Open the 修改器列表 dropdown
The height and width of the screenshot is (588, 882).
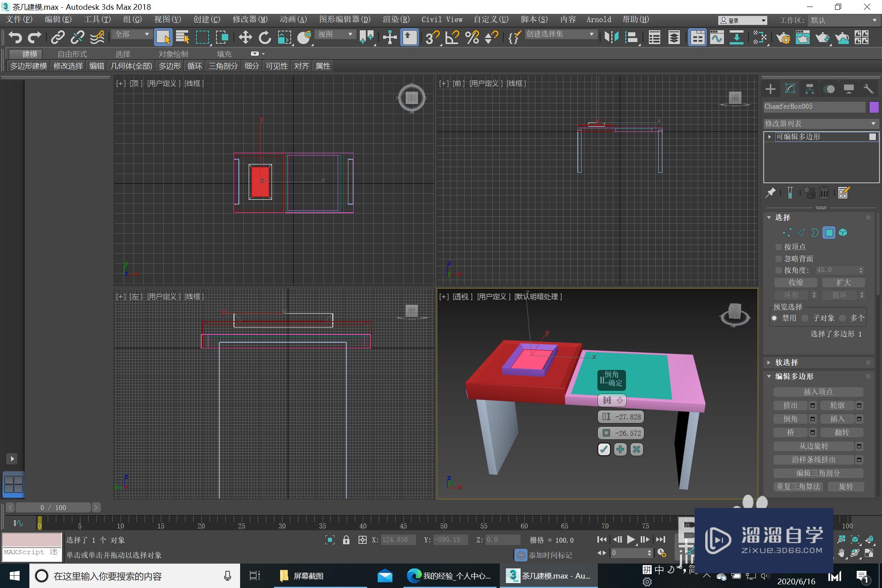tap(820, 123)
